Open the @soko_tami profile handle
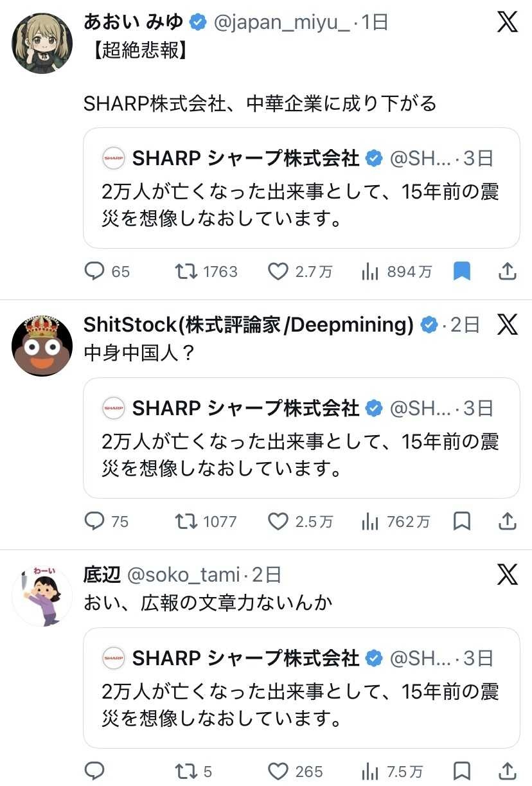 coord(184,575)
